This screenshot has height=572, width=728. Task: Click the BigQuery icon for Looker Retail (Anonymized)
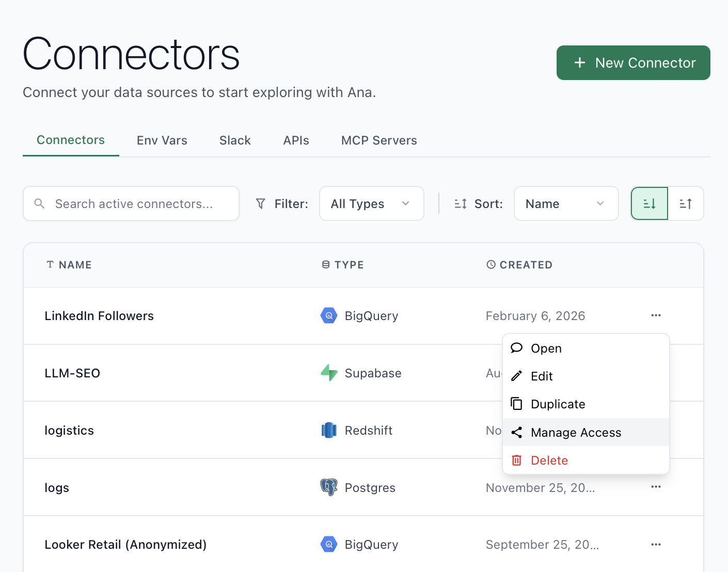coord(328,544)
